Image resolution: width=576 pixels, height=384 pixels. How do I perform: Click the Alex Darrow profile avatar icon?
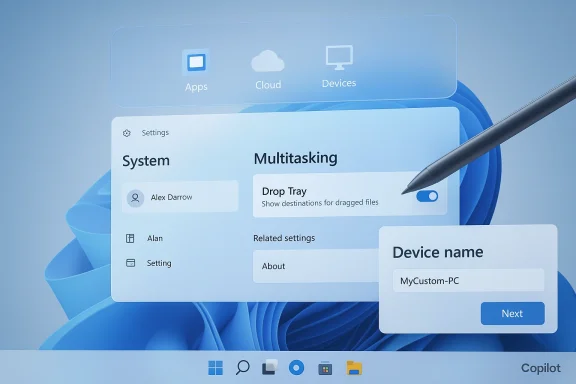pyautogui.click(x=135, y=198)
